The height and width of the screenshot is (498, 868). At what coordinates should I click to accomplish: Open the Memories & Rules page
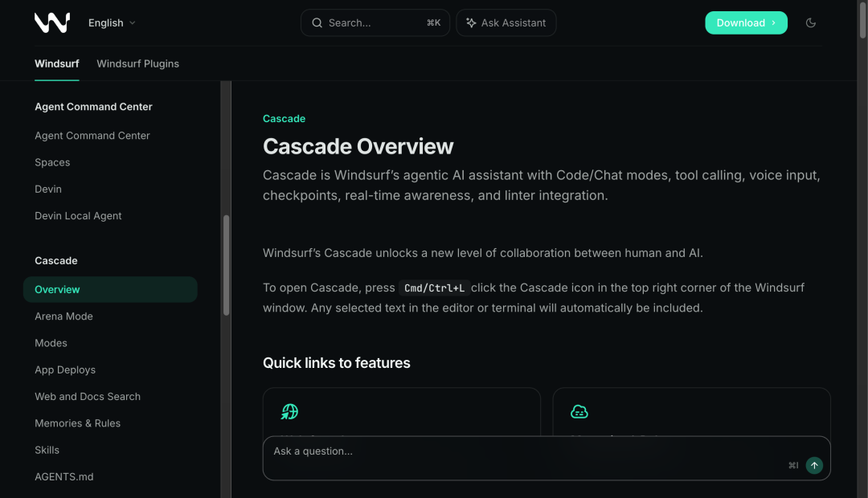coord(77,423)
